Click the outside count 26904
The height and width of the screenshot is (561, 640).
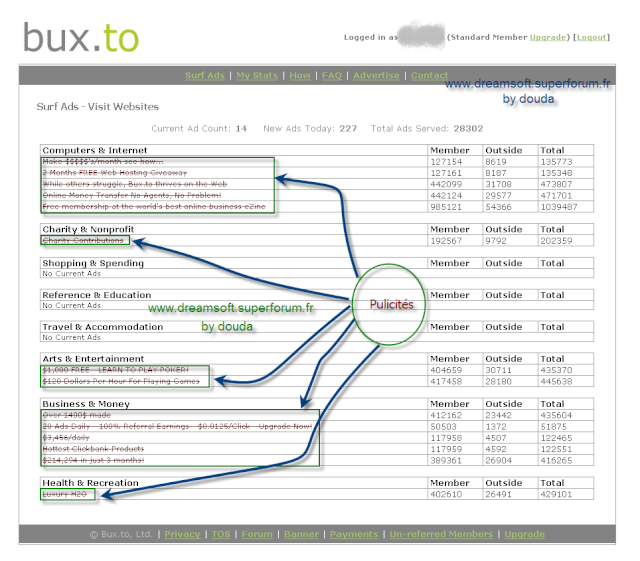coord(498,461)
